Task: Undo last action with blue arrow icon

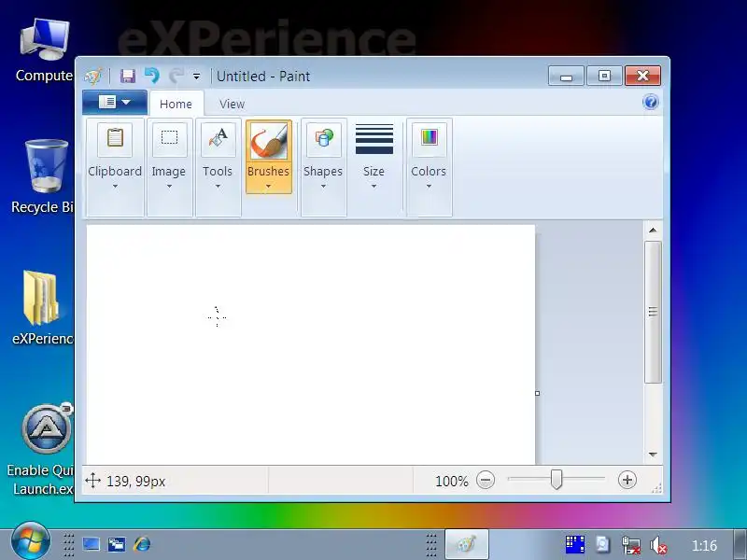Action: click(152, 76)
